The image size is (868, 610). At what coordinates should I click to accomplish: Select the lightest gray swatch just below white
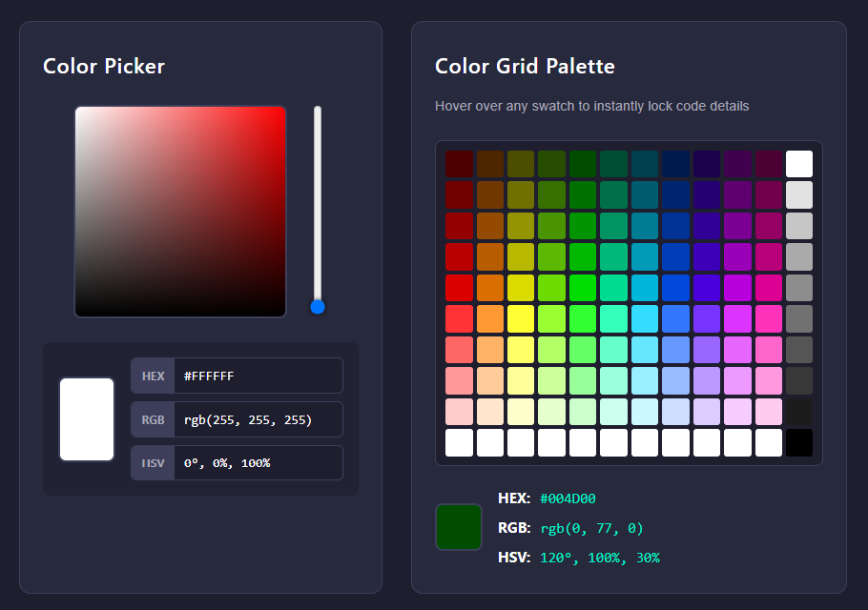pyautogui.click(x=799, y=195)
